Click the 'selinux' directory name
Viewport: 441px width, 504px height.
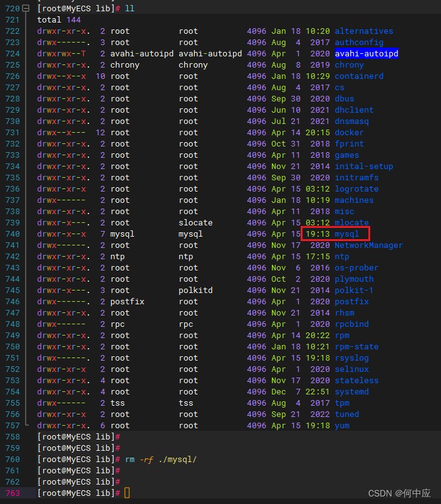[351, 369]
